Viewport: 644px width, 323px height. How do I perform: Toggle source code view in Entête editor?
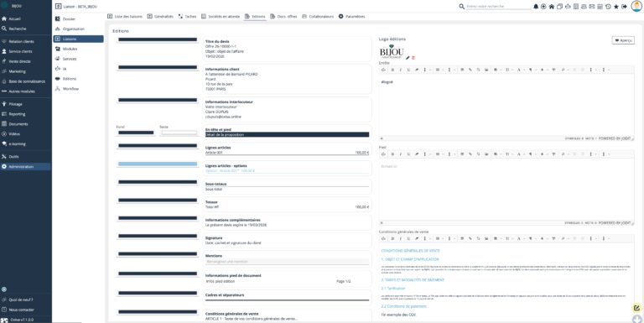click(x=383, y=70)
